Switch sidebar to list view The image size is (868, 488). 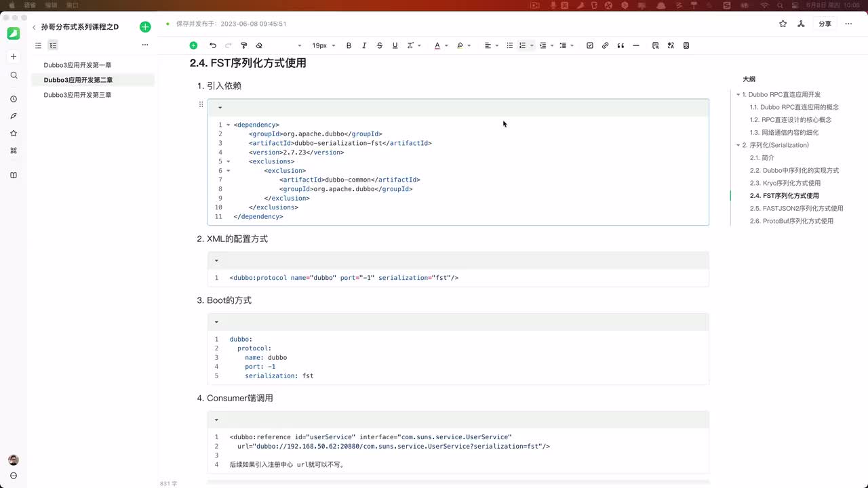point(38,45)
